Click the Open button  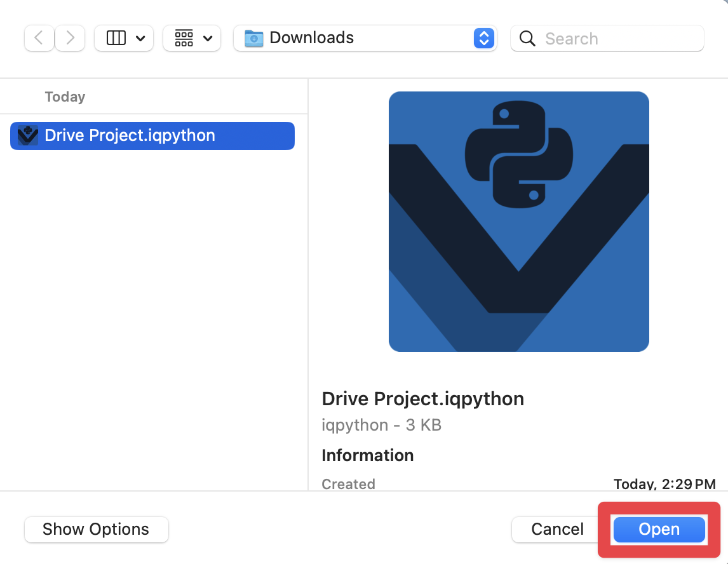point(659,529)
